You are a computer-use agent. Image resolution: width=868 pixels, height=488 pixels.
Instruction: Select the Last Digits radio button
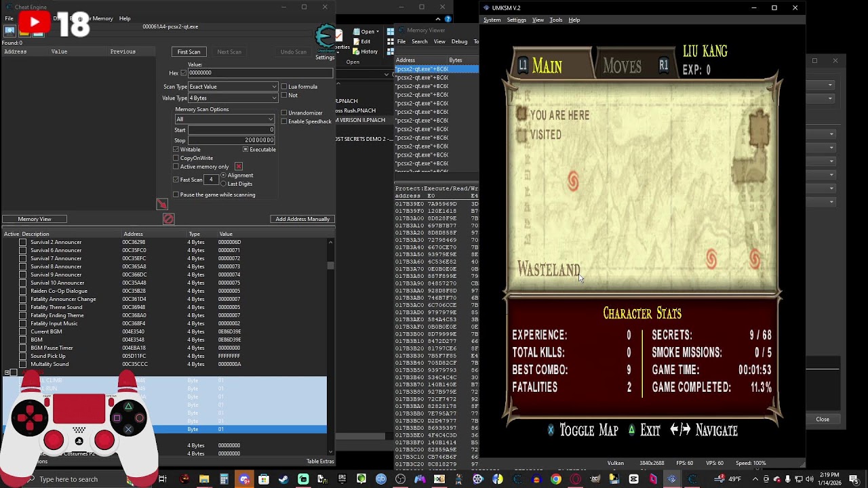click(223, 184)
